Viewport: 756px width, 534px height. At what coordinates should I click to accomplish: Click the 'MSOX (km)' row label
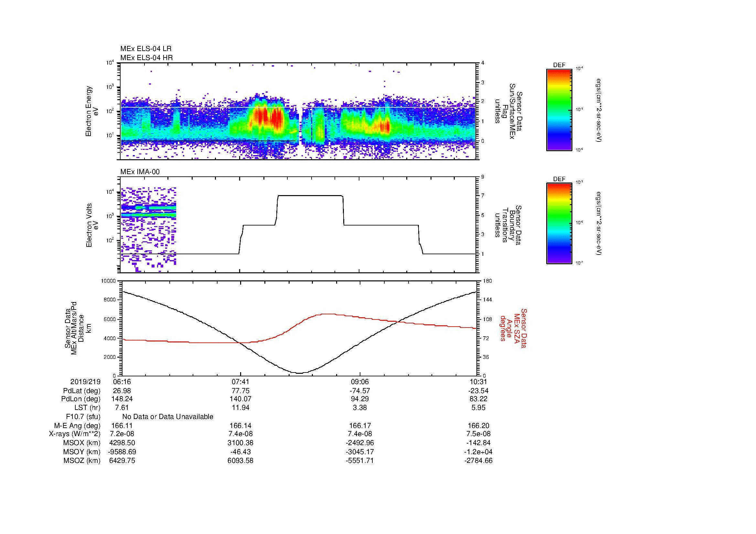tap(82, 443)
